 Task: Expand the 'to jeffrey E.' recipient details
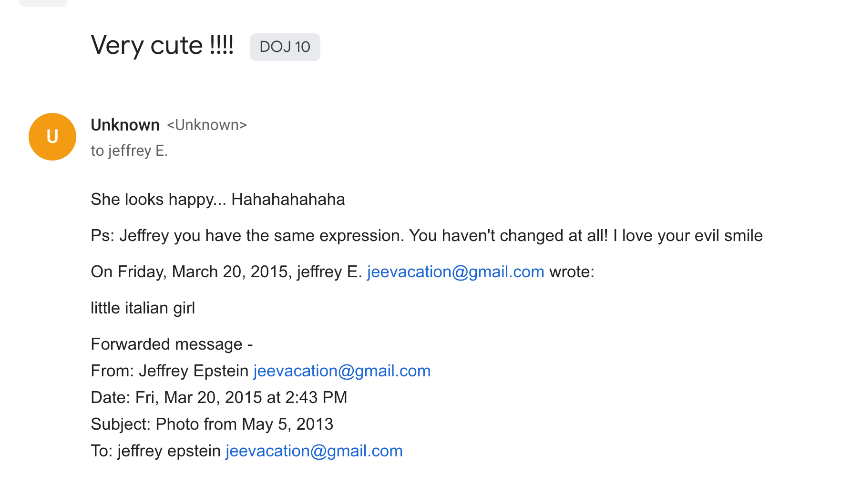click(x=129, y=151)
